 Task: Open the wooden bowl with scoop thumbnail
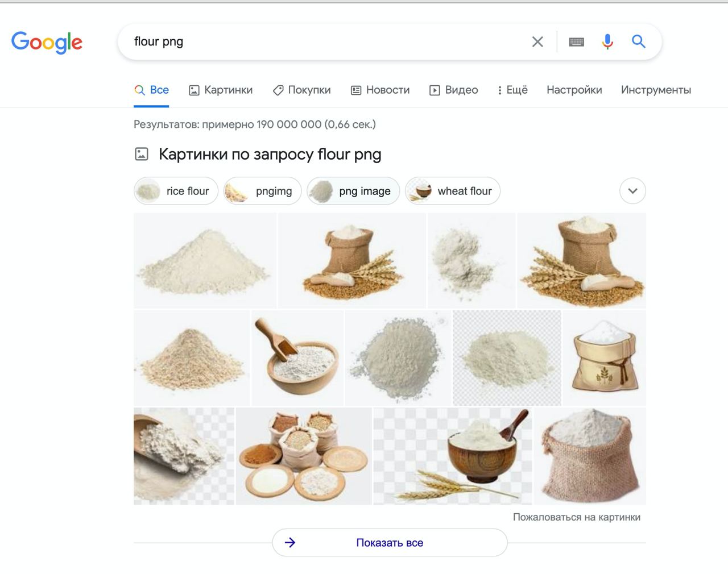pyautogui.click(x=297, y=357)
